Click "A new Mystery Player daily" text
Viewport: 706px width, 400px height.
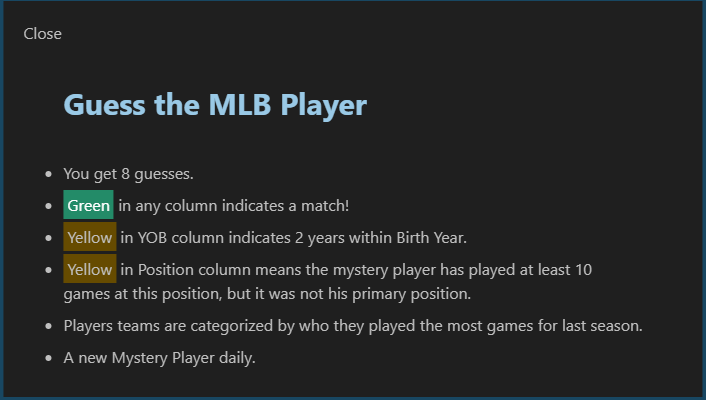159,357
